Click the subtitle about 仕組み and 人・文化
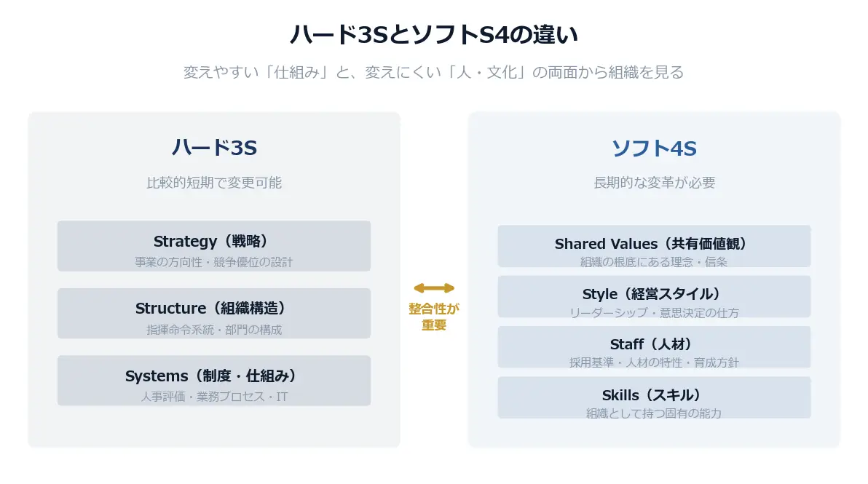 [x=434, y=73]
